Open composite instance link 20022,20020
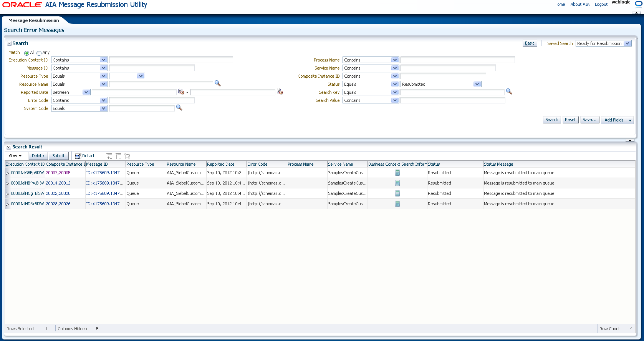Screen dimensions: 644x341 point(58,193)
